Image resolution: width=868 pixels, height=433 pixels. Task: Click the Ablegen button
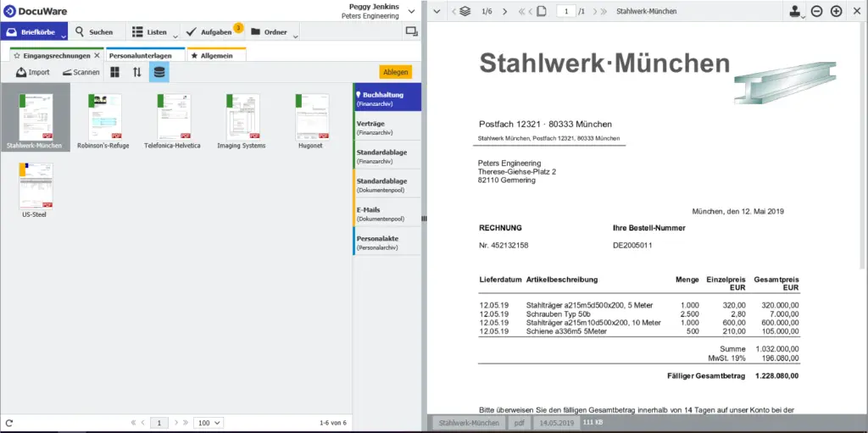(x=396, y=72)
